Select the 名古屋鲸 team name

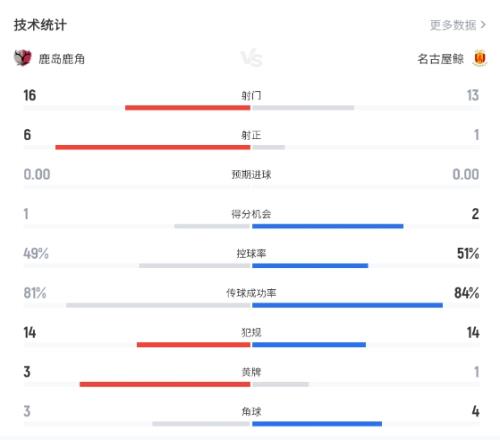point(440,59)
